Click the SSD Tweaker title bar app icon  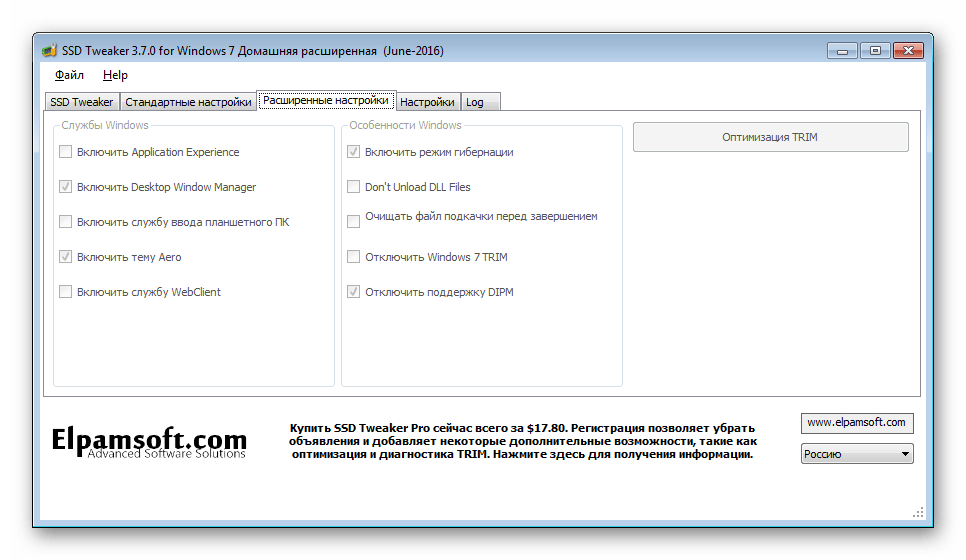coord(49,51)
